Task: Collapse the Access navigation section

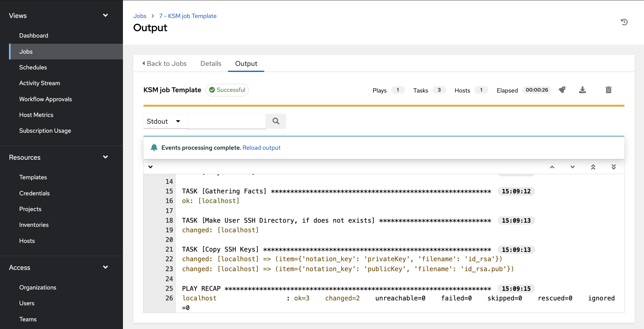Action: click(x=105, y=267)
